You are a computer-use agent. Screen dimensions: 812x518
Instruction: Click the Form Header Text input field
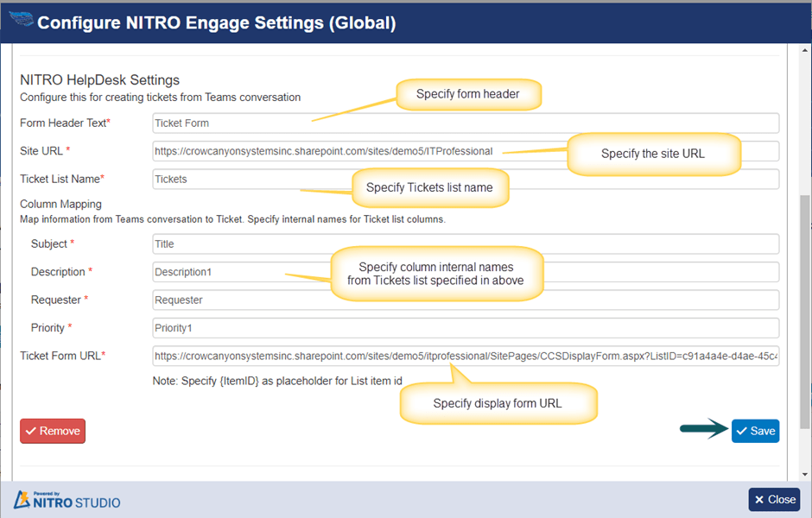466,123
